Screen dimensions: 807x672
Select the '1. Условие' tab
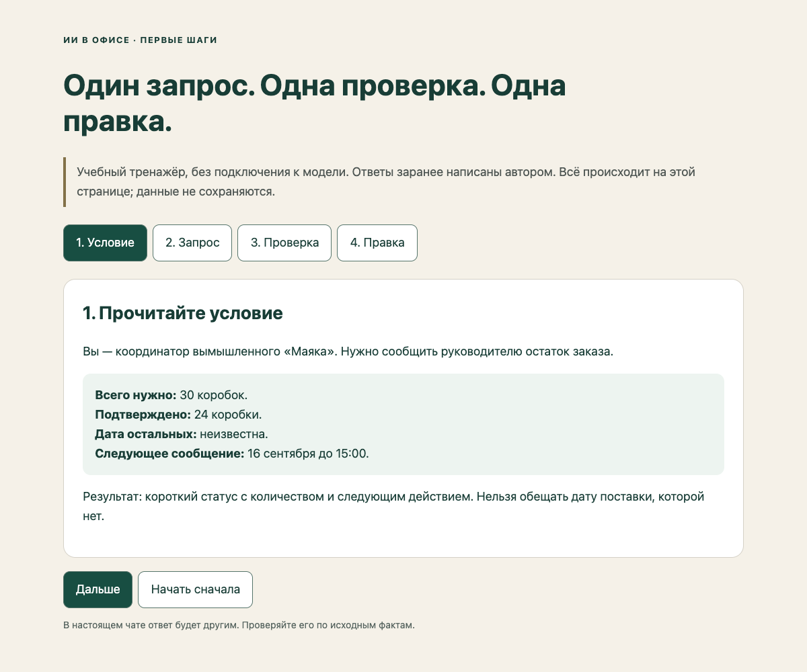105,243
